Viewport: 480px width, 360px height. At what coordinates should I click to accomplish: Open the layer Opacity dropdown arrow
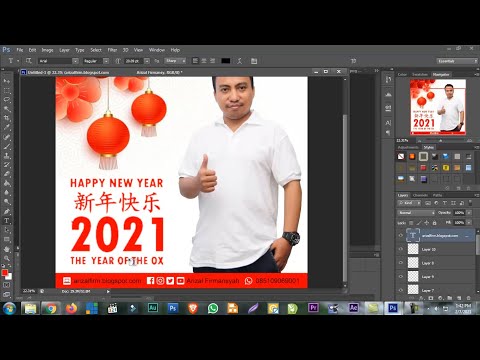[x=469, y=213]
